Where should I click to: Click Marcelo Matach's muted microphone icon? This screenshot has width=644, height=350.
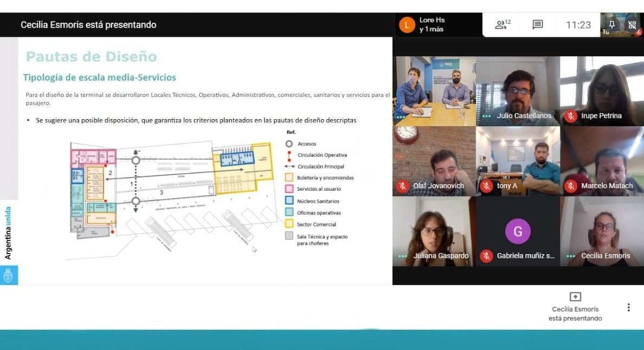(570, 186)
